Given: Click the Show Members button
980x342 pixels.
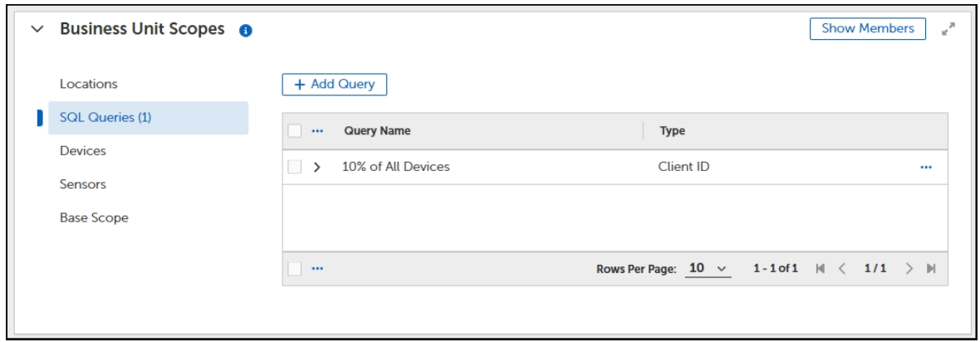Looking at the screenshot, I should click(x=868, y=28).
